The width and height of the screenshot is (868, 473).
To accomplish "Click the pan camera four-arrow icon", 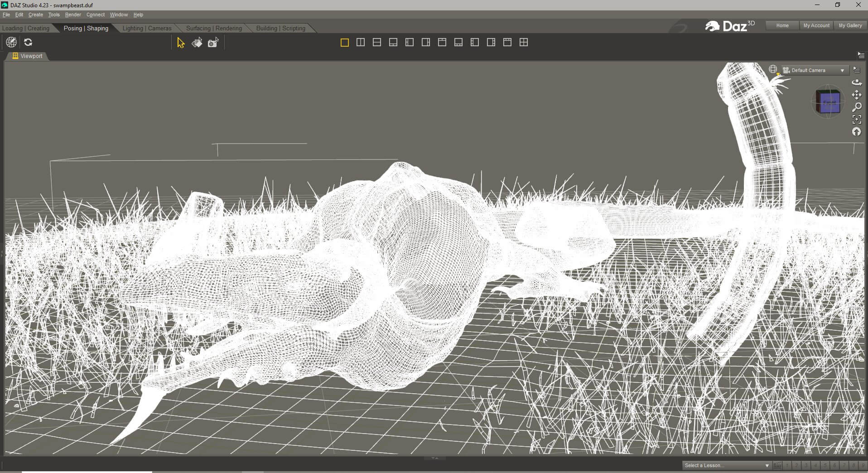I will click(x=857, y=95).
